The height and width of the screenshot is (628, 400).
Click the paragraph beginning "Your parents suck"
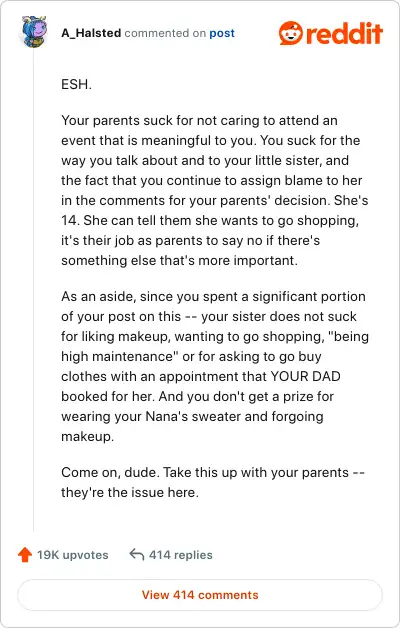tap(215, 191)
